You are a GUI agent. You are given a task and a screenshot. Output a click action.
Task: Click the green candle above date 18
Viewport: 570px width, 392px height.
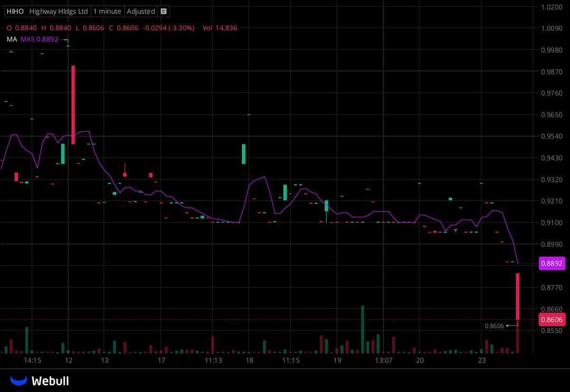244,154
